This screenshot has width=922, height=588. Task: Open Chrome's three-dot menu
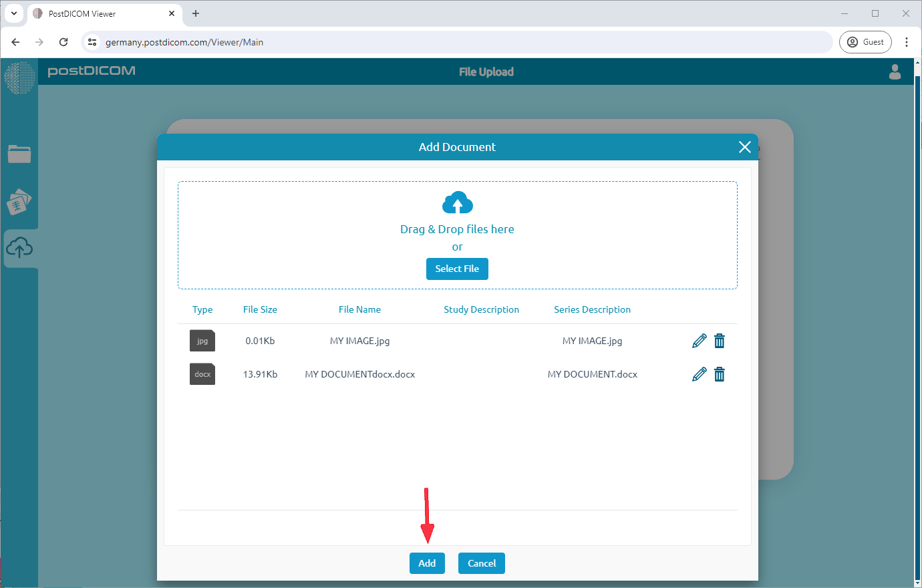(906, 42)
